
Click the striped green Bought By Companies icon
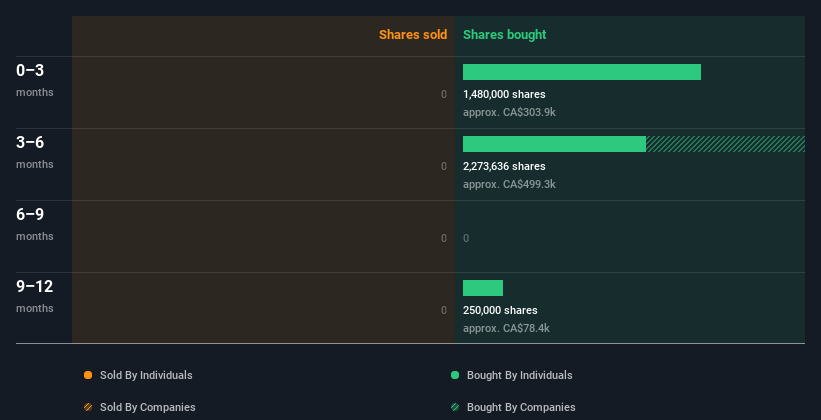click(455, 407)
